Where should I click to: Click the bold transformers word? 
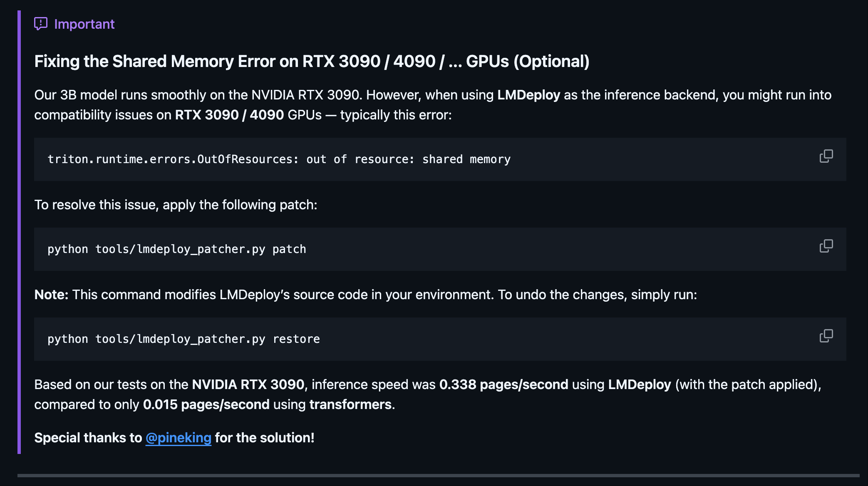click(x=350, y=404)
